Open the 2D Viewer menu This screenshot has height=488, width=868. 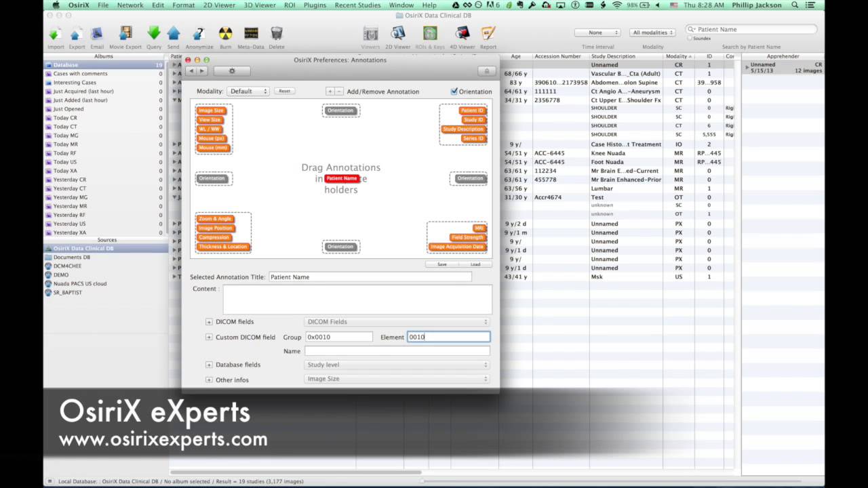coord(219,5)
